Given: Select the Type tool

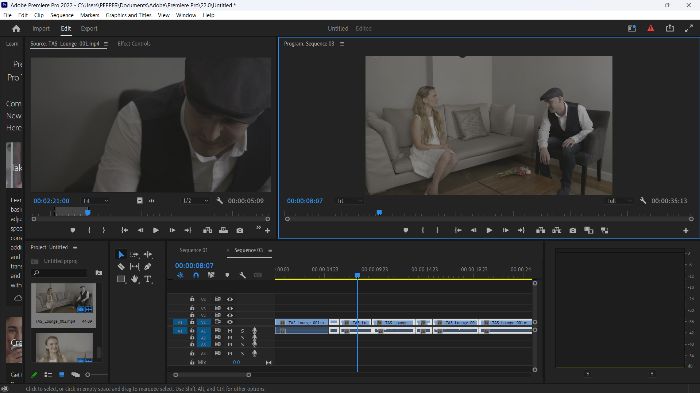Looking at the screenshot, I should click(148, 279).
